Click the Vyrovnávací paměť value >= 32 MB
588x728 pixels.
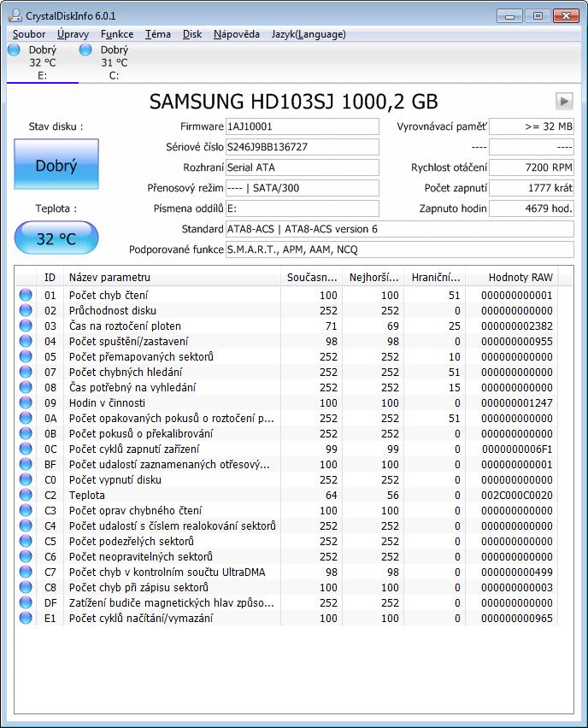tap(532, 126)
